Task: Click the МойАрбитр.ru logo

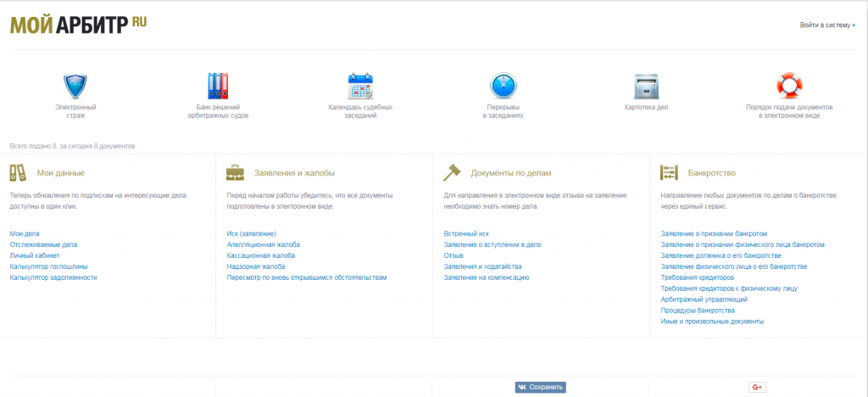Action: [79, 25]
